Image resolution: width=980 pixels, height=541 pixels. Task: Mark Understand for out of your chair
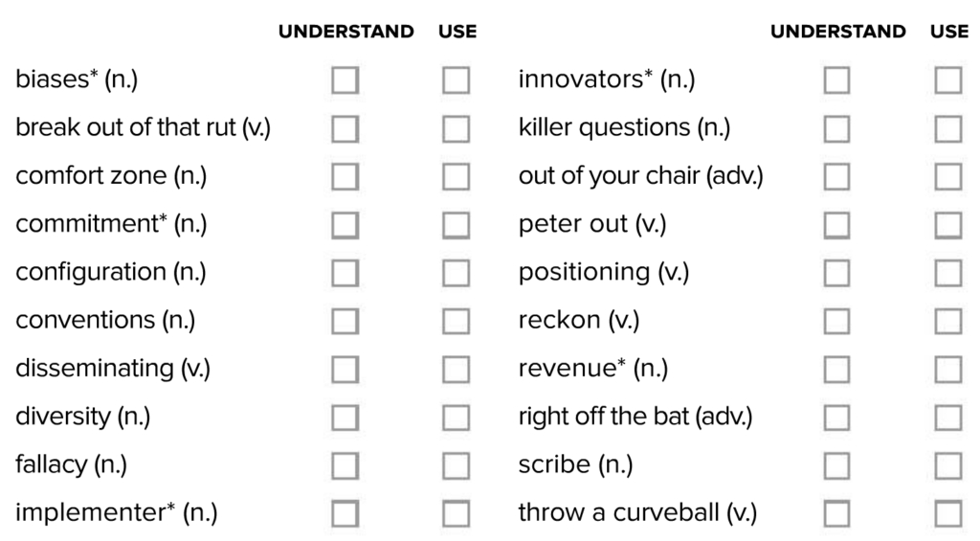click(836, 176)
